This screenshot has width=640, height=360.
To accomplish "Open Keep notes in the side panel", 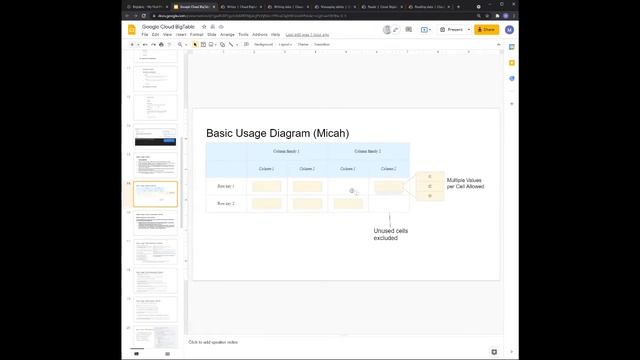I will click(x=512, y=63).
